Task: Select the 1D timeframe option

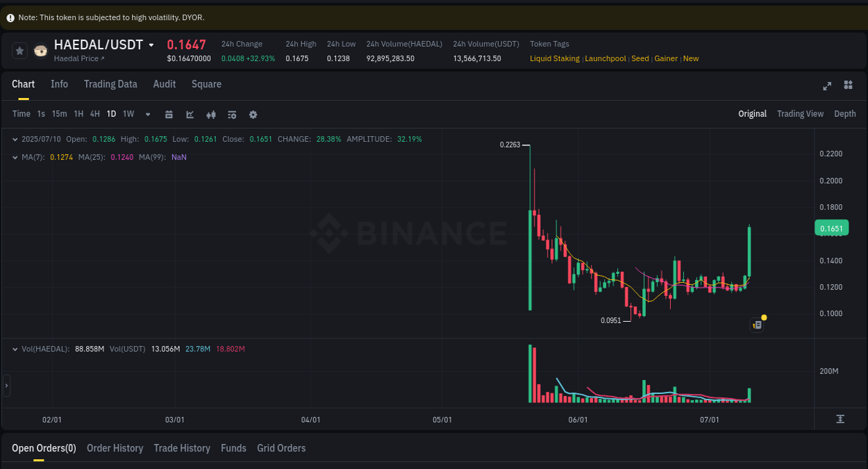Action: [111, 113]
